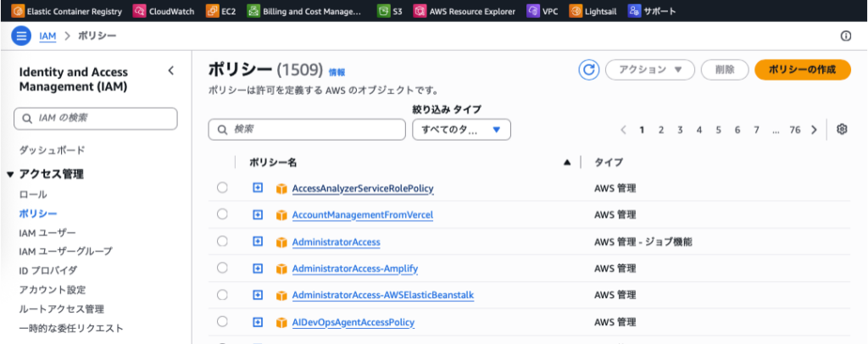
Task: Click the orange box icon for AdministratorAccess-Amplify
Action: pos(281,269)
